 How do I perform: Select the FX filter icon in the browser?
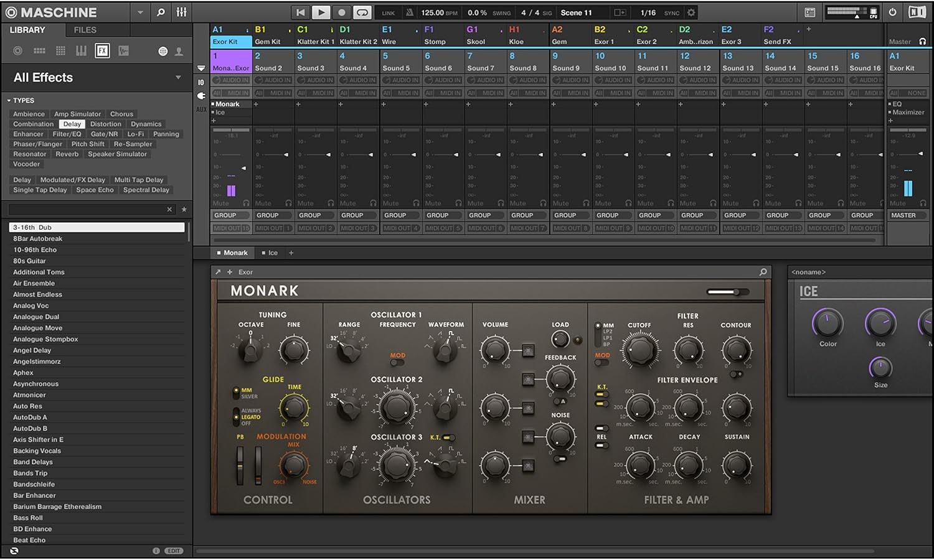[x=102, y=50]
